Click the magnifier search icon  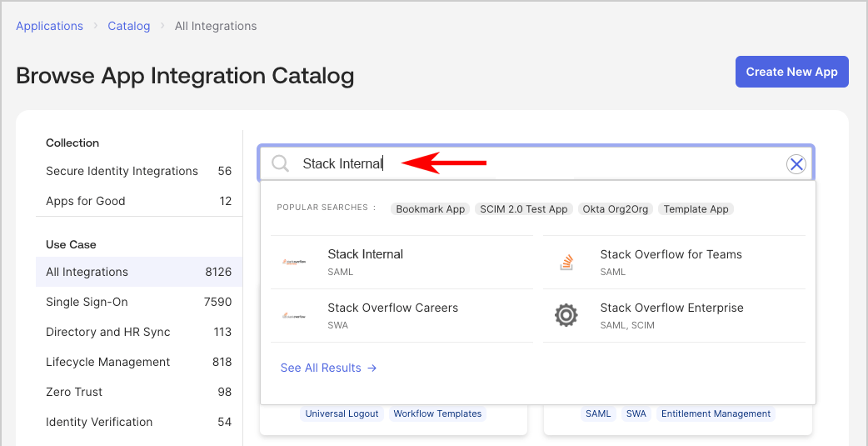(x=281, y=163)
